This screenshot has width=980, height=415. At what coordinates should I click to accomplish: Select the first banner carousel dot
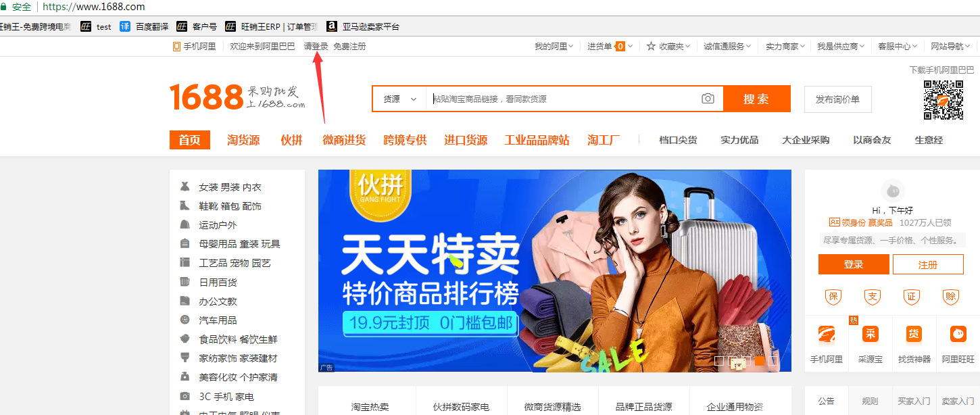719,362
